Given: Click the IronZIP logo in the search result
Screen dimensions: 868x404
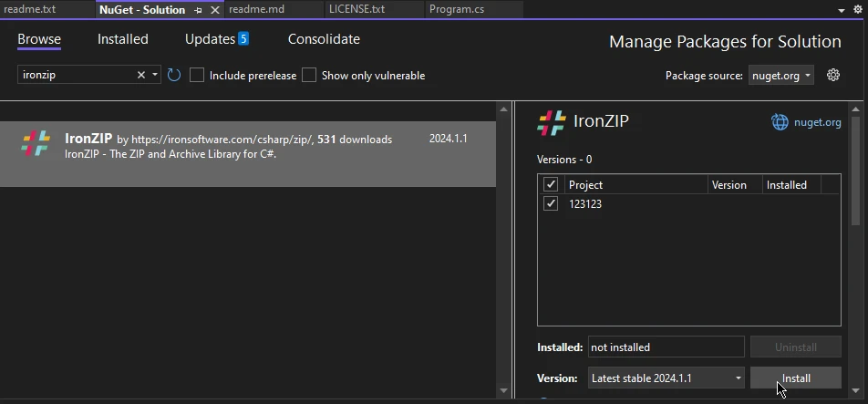Looking at the screenshot, I should [36, 144].
